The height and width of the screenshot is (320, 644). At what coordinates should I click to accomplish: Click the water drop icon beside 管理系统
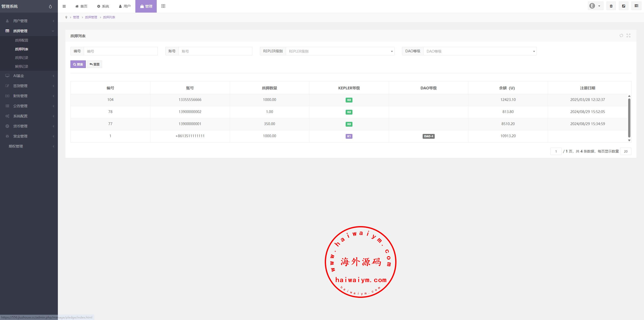point(50,7)
